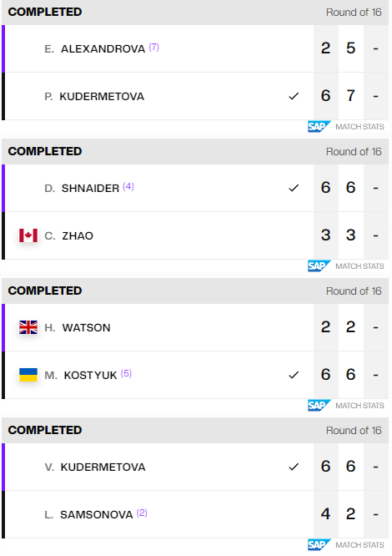Click the Ukrainian flag beside M. Kostyuk
Viewport: 392px width, 556px height.
pyautogui.click(x=28, y=375)
